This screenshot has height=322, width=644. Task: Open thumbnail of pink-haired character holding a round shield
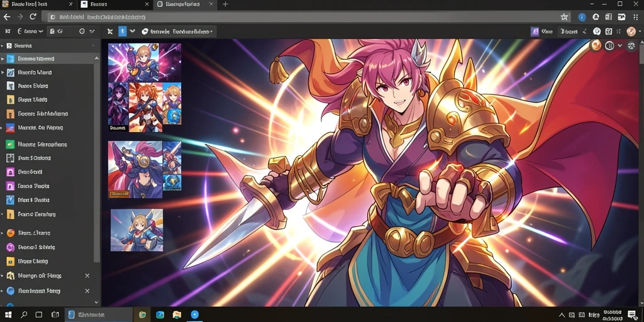(135, 169)
